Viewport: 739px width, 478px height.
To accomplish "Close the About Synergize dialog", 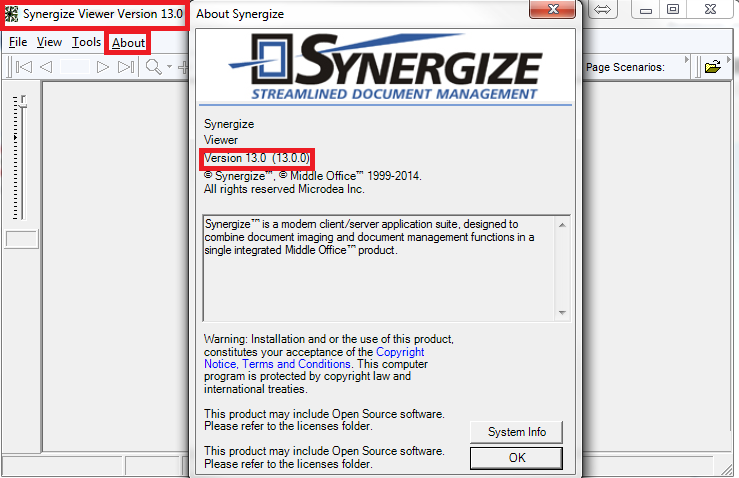I will (552, 9).
